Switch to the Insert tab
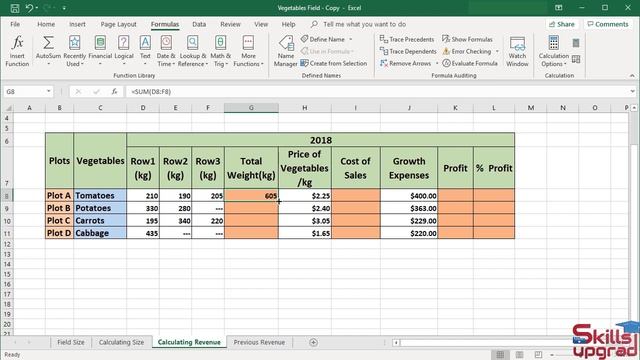This screenshot has height=360, width=640. (x=77, y=24)
